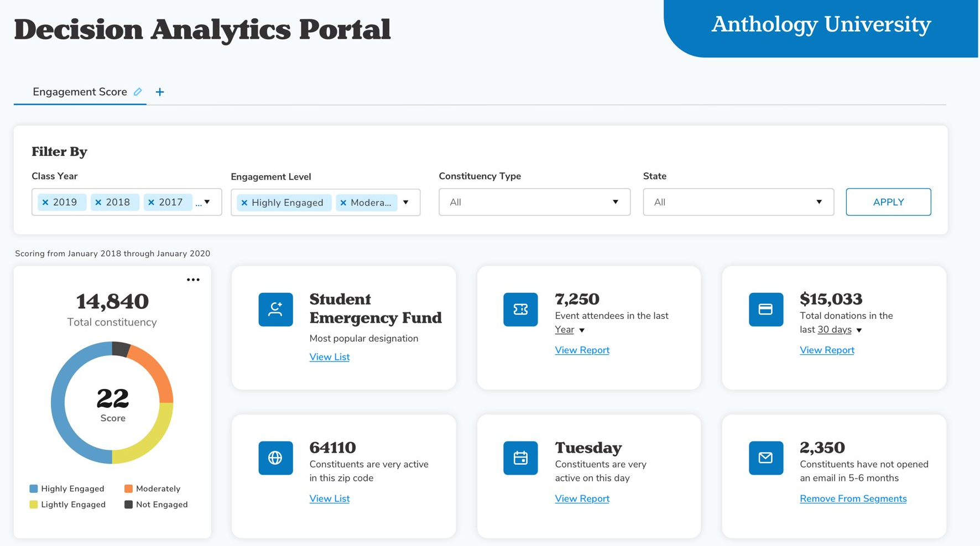Select the Engagement Score tab
This screenshot has width=980, height=546.
tap(80, 92)
